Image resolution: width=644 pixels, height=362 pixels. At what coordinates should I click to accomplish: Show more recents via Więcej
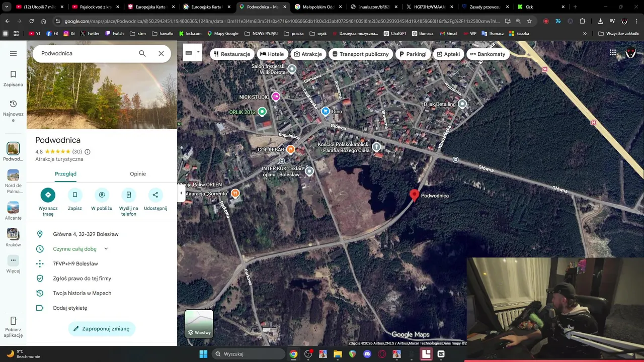point(13,264)
